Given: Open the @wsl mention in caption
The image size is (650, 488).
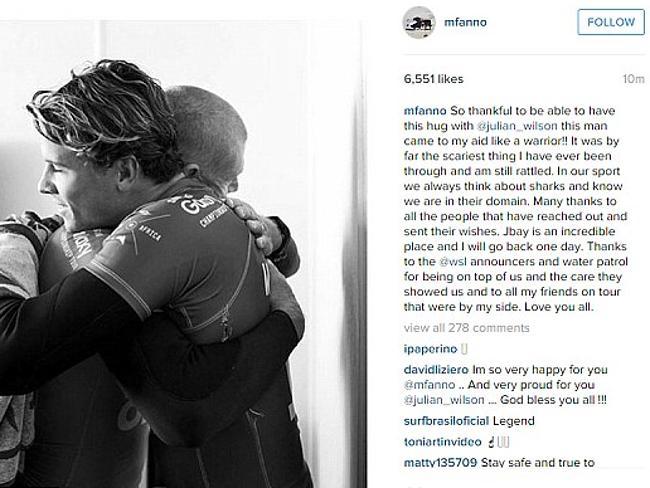Looking at the screenshot, I should 453,262.
